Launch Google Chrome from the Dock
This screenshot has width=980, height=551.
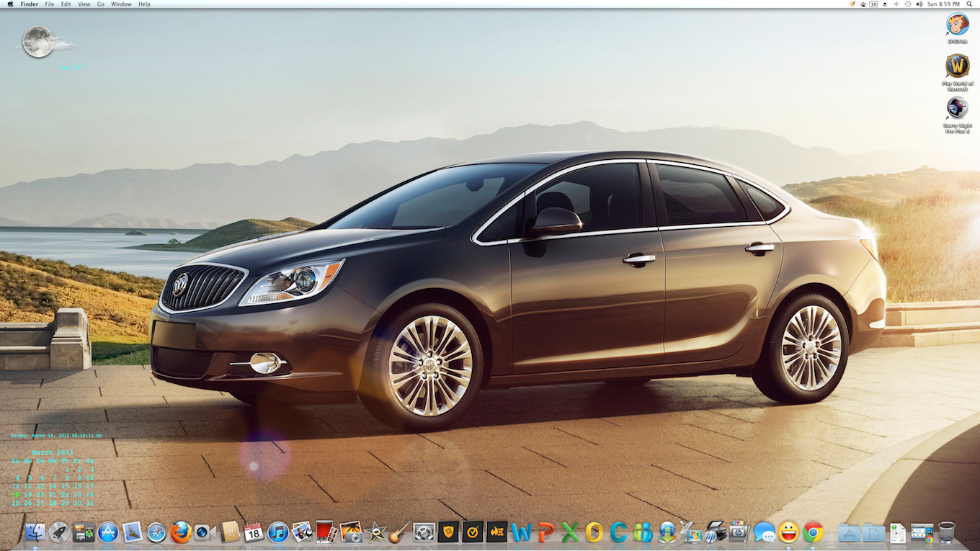click(814, 532)
